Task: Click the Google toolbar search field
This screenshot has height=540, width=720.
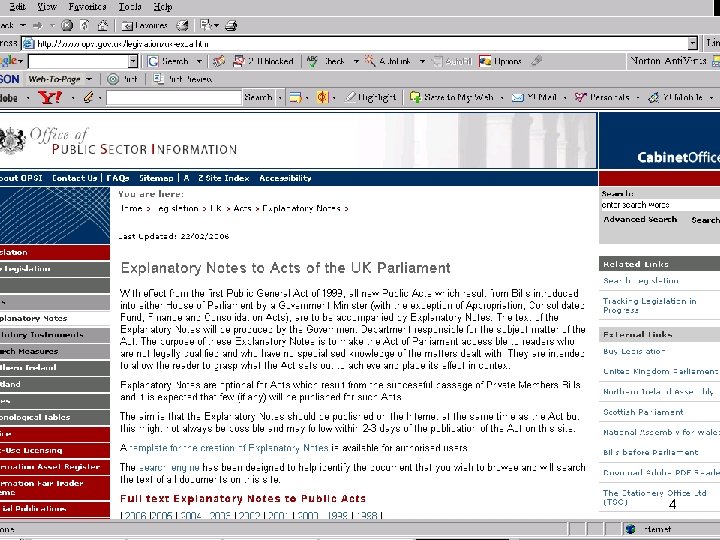Action: coord(79,61)
